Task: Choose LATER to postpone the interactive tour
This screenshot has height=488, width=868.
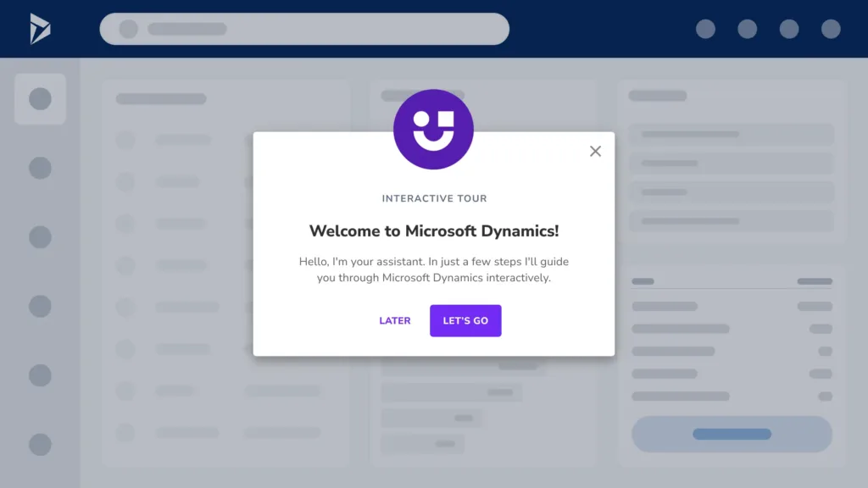Action: (x=394, y=320)
